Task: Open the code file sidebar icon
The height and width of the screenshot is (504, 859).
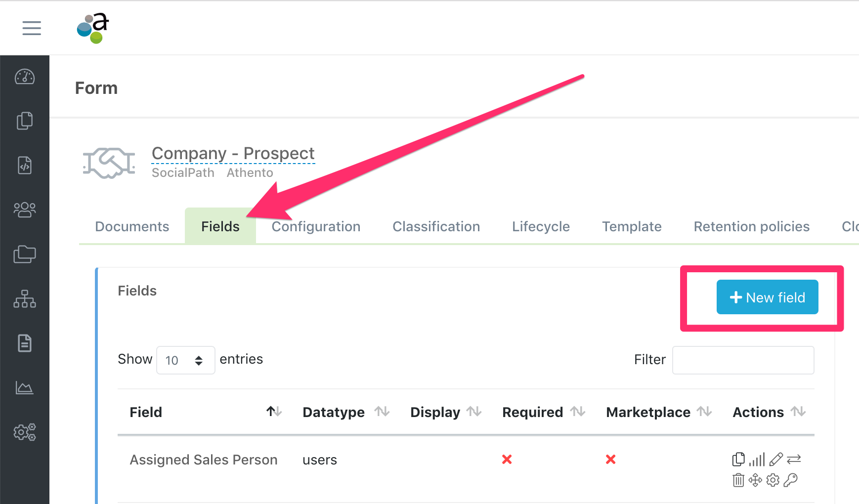Action: coord(25,166)
